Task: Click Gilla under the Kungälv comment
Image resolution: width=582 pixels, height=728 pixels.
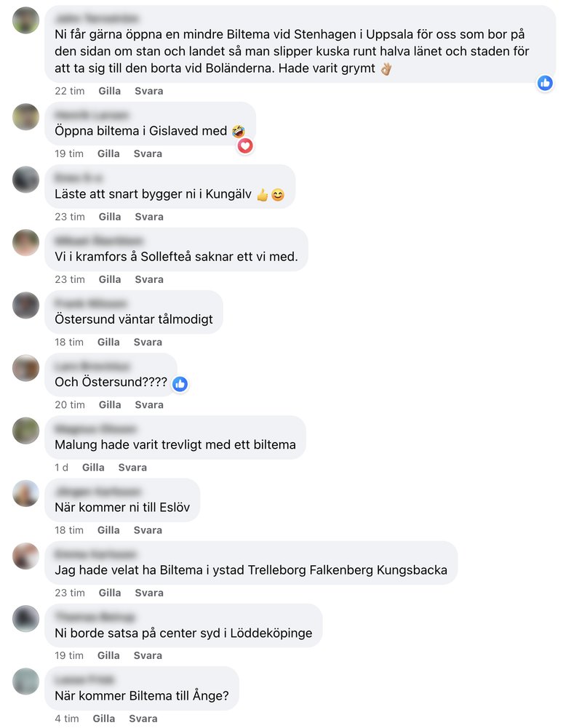Action: (110, 217)
